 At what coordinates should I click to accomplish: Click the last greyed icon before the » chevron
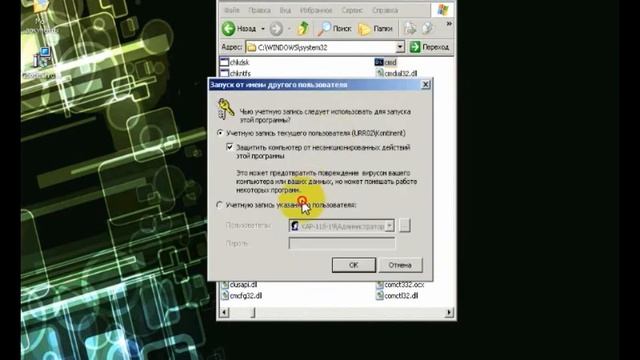click(427, 28)
